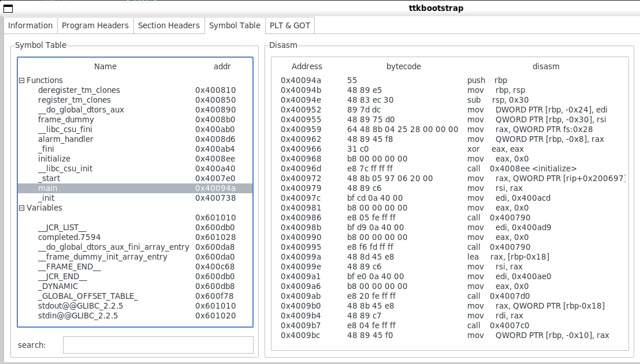The image size is (640, 364).
Task: Sort symbols by the Name column header
Action: pos(105,66)
